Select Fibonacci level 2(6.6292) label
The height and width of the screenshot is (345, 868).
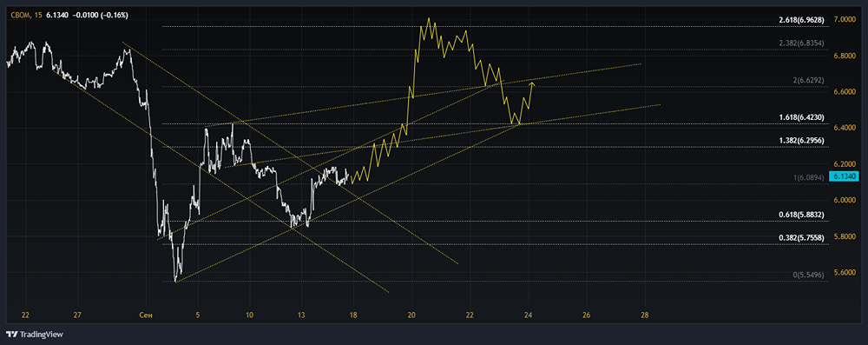[x=809, y=80]
